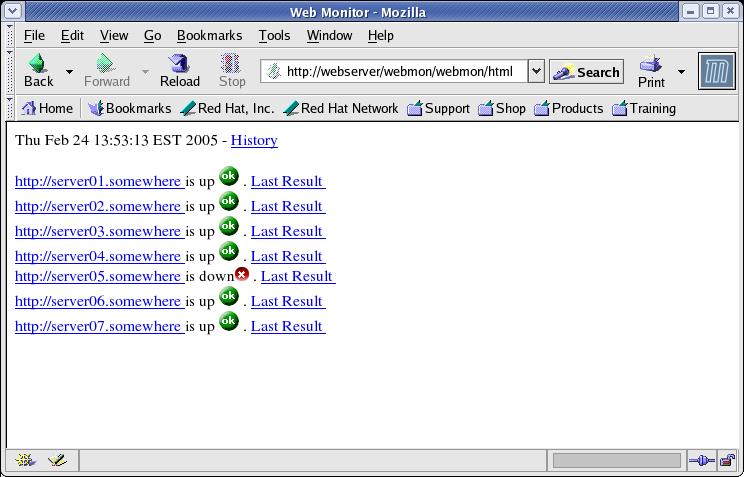Expand the URL address history dropdown
The height and width of the screenshot is (477, 744).
click(x=535, y=72)
